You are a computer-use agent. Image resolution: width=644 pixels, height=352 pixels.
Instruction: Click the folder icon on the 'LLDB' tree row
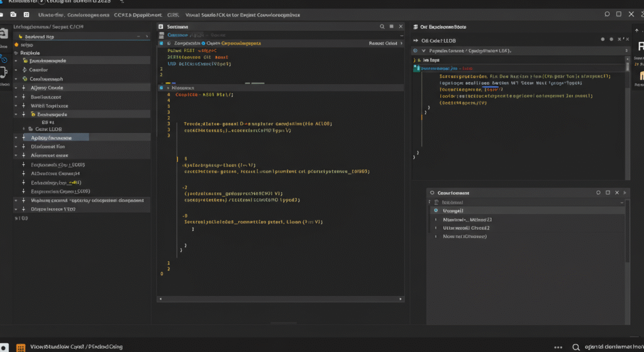(x=30, y=129)
